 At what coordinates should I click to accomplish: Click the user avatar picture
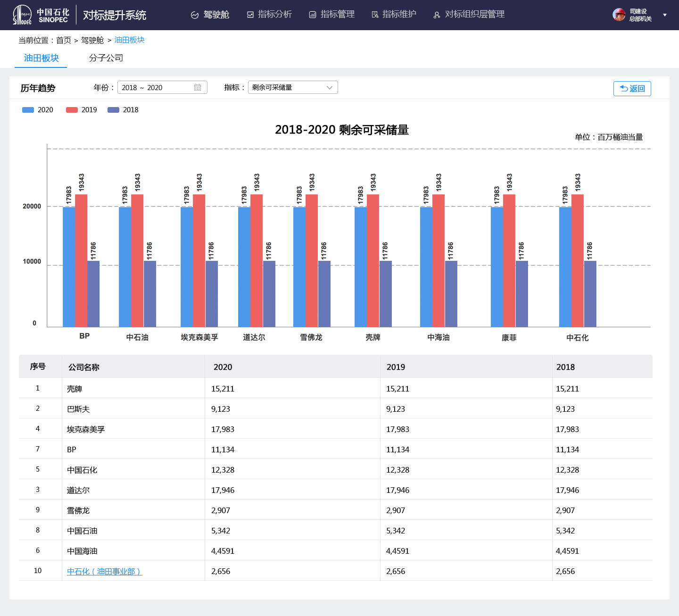click(619, 15)
